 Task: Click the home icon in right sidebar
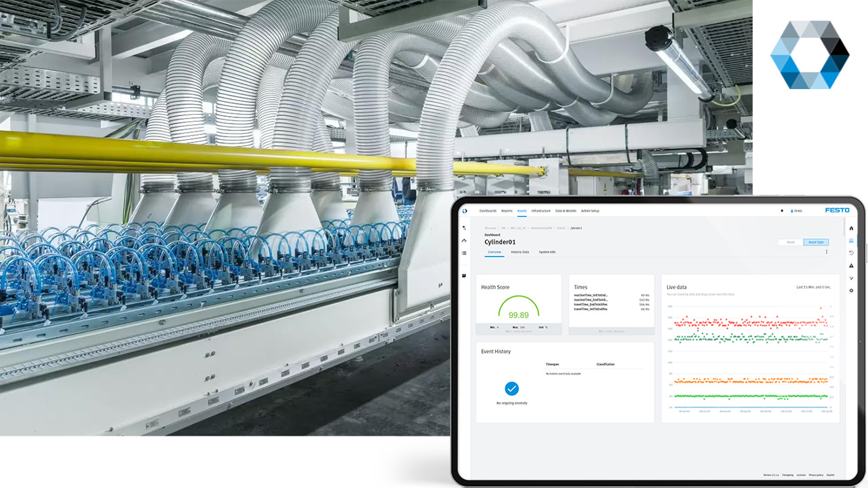tap(851, 228)
